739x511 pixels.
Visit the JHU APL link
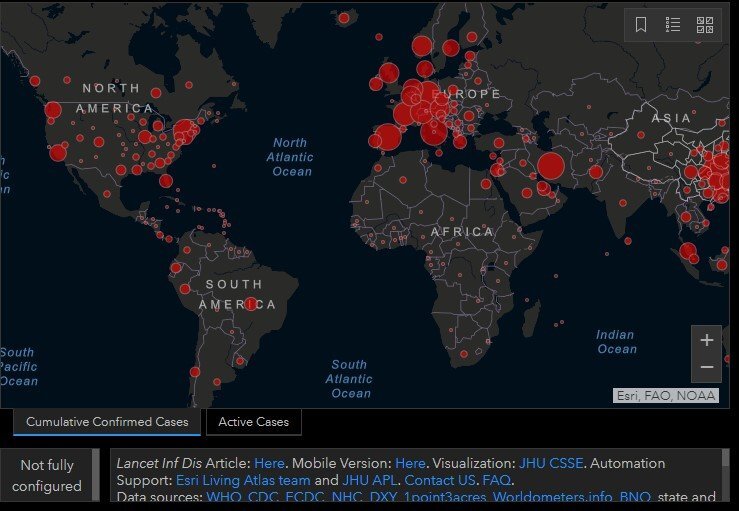[370, 480]
